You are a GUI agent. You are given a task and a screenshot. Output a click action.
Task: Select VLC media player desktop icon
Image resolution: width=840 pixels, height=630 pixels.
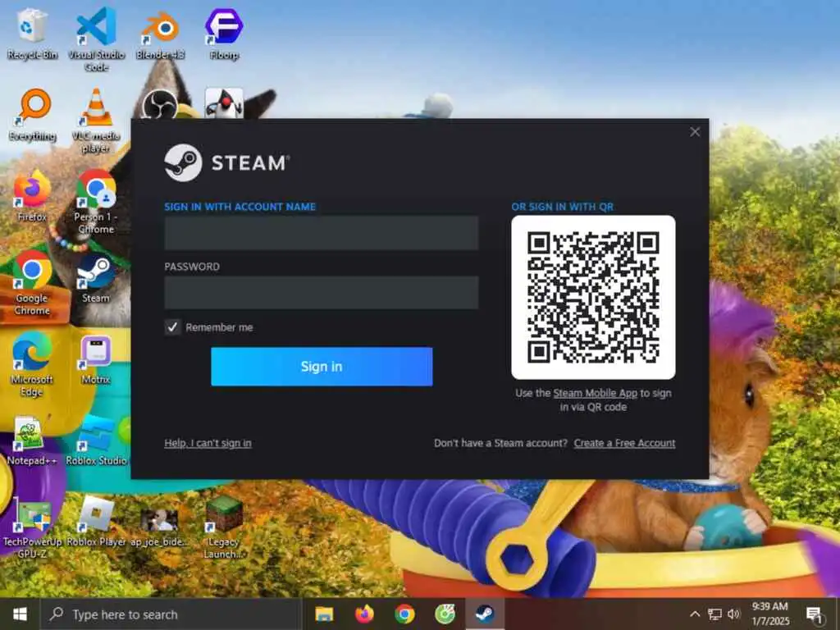click(96, 120)
